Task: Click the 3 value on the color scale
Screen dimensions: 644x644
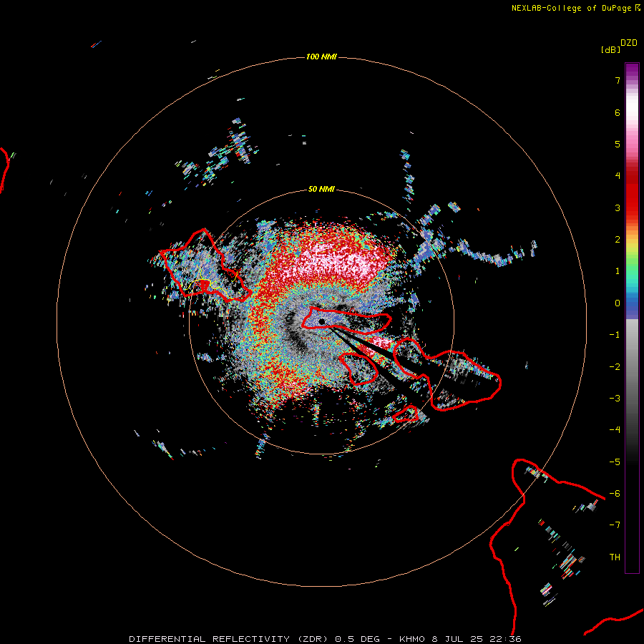Action: tap(618, 208)
